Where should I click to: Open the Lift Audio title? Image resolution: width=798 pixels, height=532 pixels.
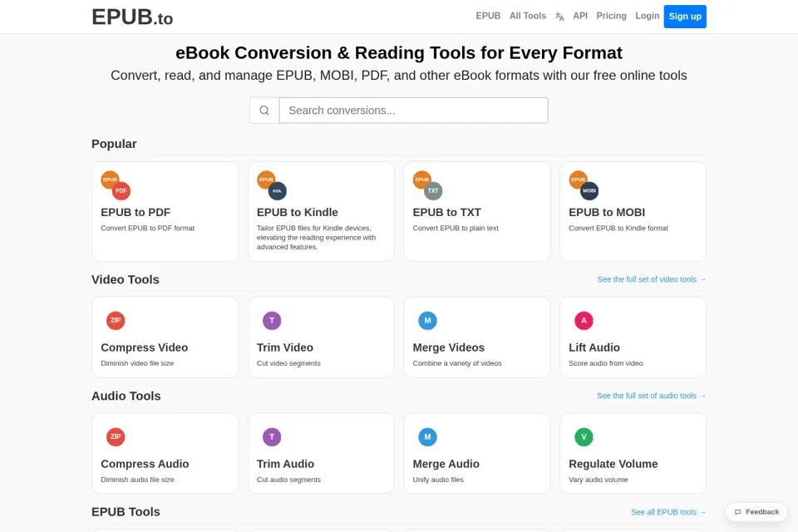click(594, 347)
